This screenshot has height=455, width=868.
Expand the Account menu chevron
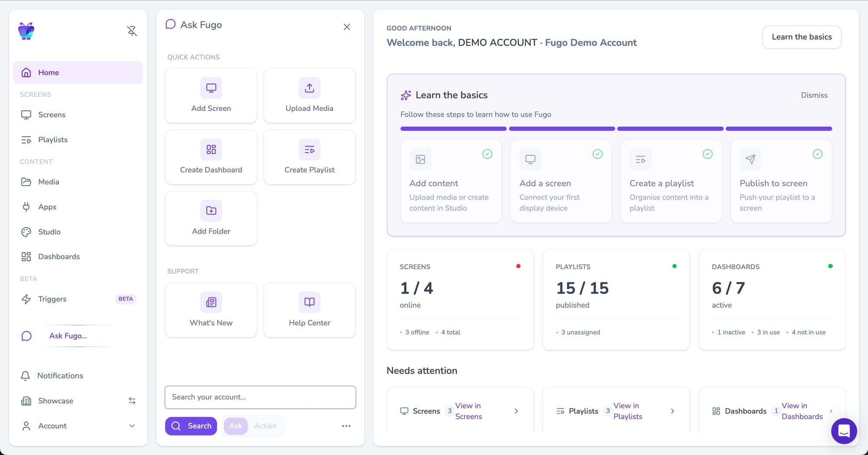click(x=132, y=426)
